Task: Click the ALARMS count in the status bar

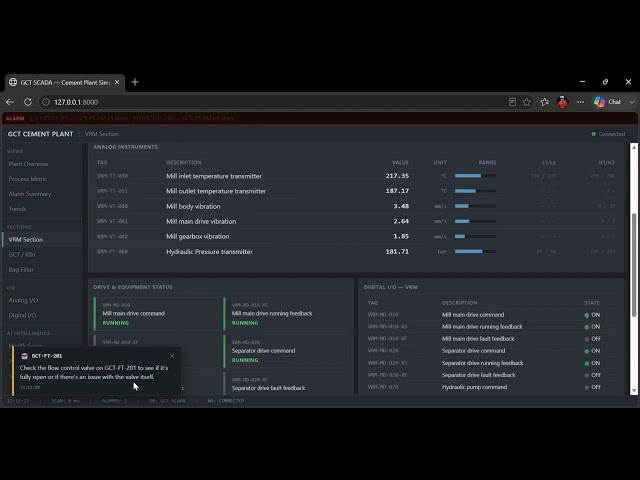Action: (114, 401)
